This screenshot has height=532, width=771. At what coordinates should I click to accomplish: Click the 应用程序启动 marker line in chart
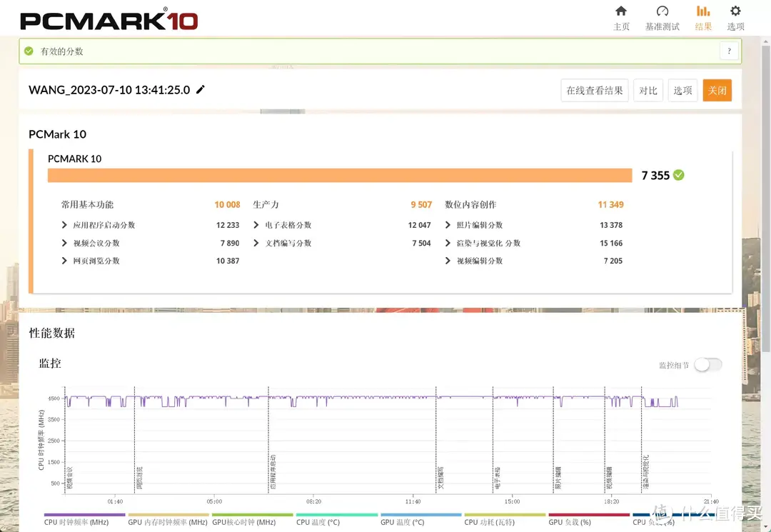click(x=268, y=440)
